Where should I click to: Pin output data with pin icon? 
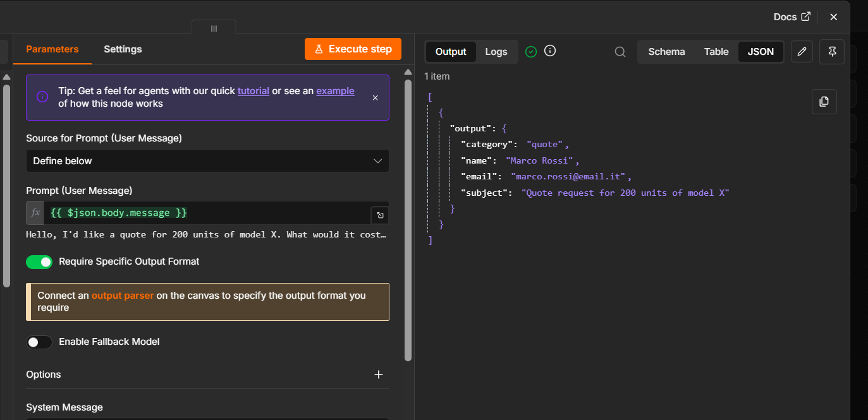click(x=832, y=52)
